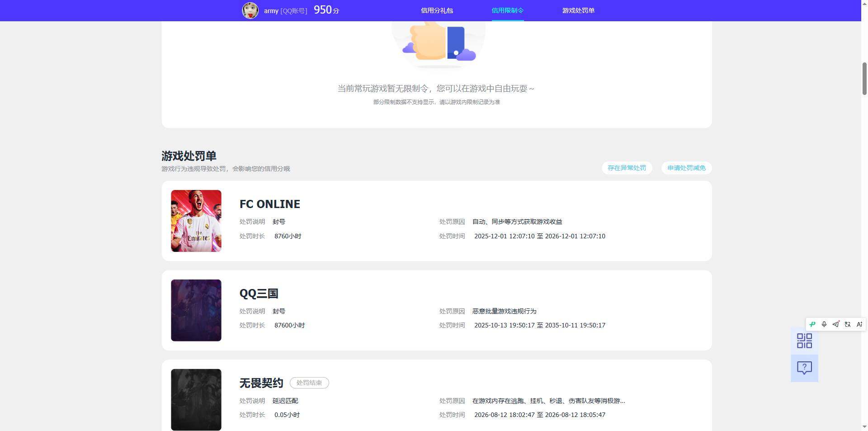Screen dimensions: 868x431
Task: Open the 信用分礼包 tab
Action: coord(437,10)
